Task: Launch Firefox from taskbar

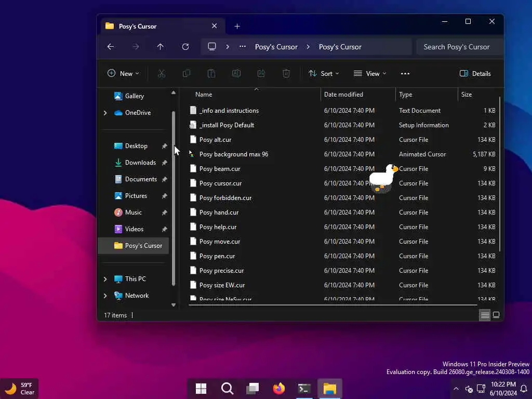Action: [278, 389]
